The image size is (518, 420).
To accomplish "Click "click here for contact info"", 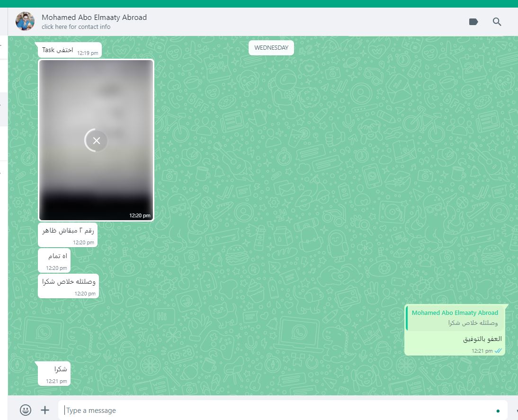I will coord(76,27).
